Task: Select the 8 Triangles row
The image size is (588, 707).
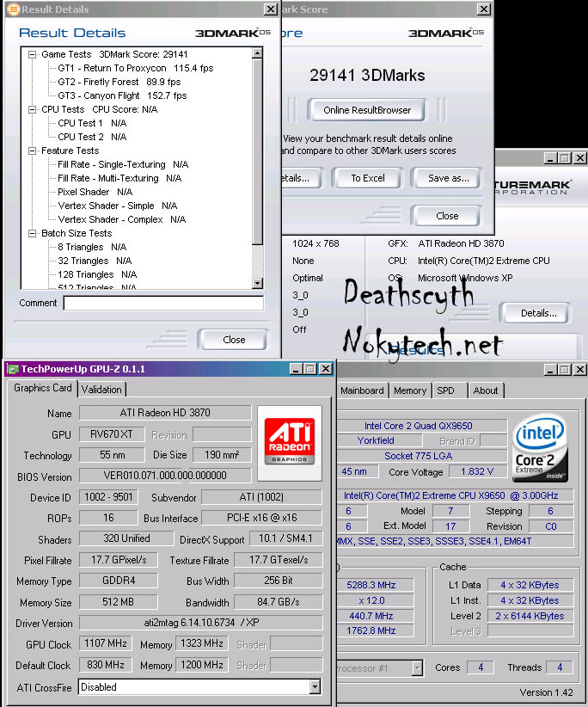Action: tap(92, 247)
